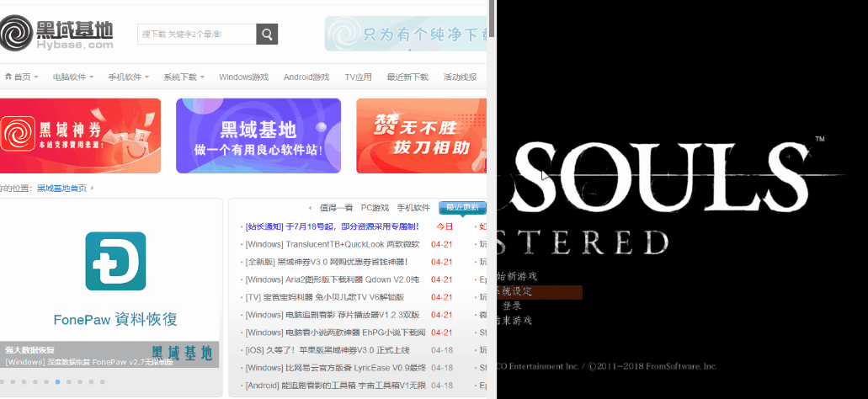Click the browser page vertical scrollbar thumb
This screenshot has width=868, height=399.
point(493,19)
